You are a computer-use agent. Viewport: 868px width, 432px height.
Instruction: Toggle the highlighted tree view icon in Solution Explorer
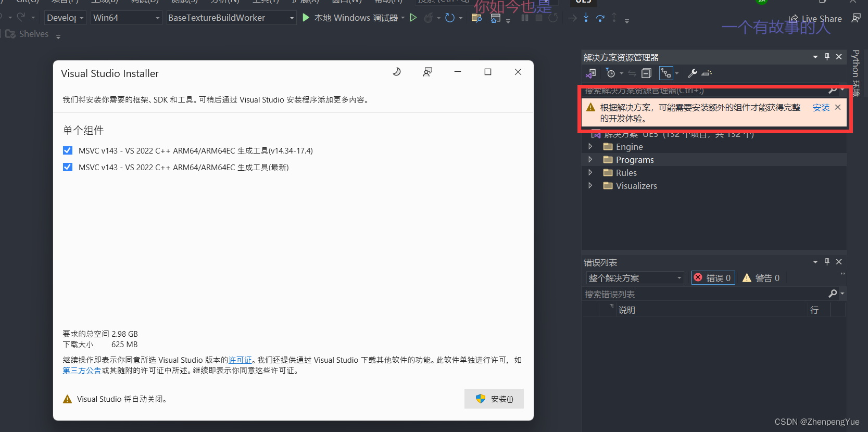tap(666, 73)
